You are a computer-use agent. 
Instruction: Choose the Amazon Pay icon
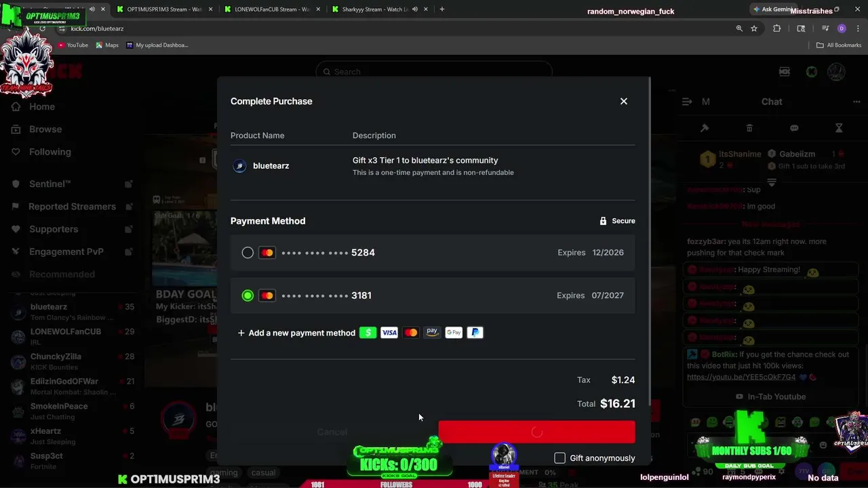432,333
